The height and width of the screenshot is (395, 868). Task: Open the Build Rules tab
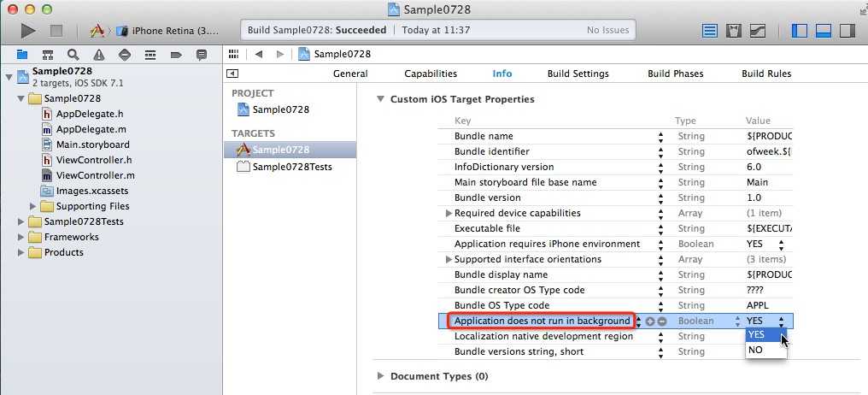pos(766,74)
